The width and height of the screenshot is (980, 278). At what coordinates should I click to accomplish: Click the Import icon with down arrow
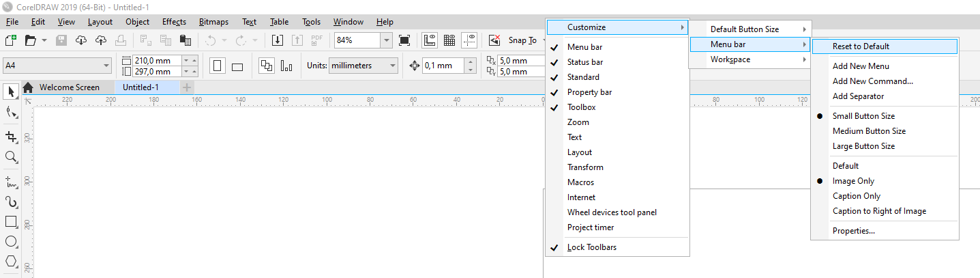click(x=278, y=40)
